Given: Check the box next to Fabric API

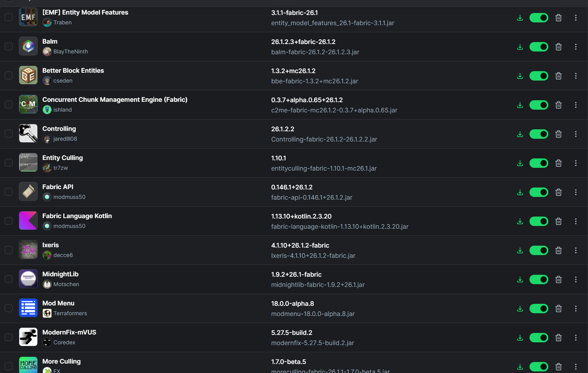Looking at the screenshot, I should coord(9,192).
